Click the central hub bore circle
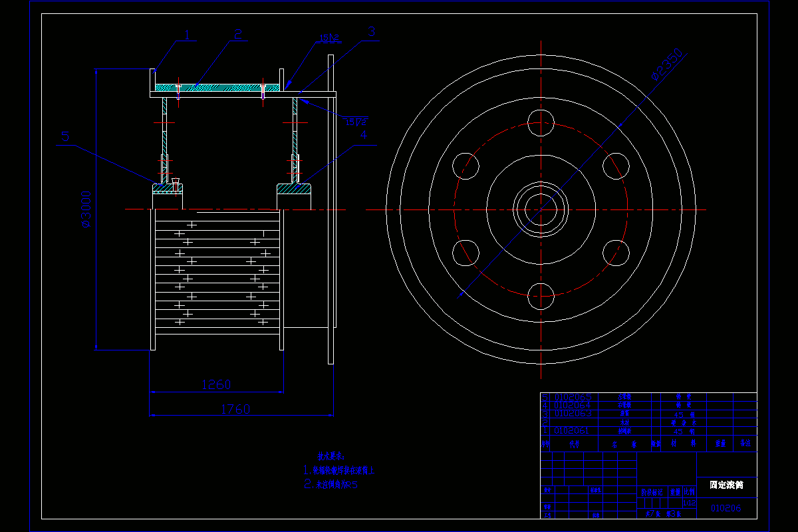The height and width of the screenshot is (532, 798). point(541,209)
